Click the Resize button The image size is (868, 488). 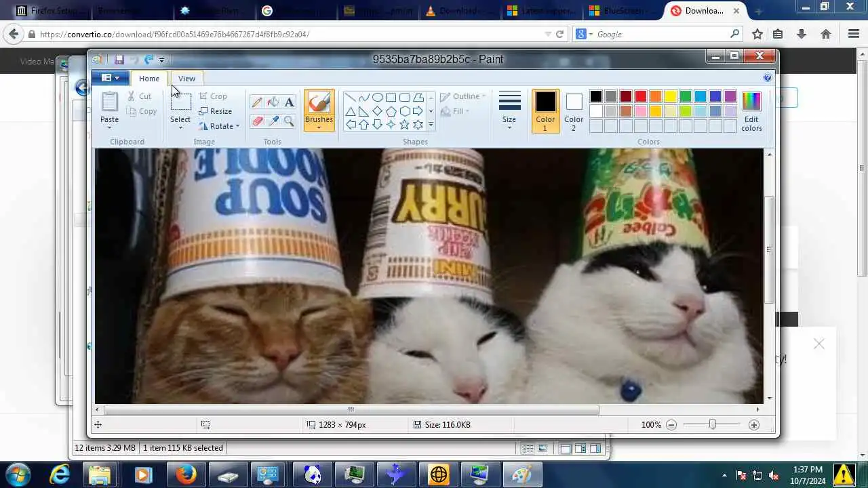(x=216, y=111)
